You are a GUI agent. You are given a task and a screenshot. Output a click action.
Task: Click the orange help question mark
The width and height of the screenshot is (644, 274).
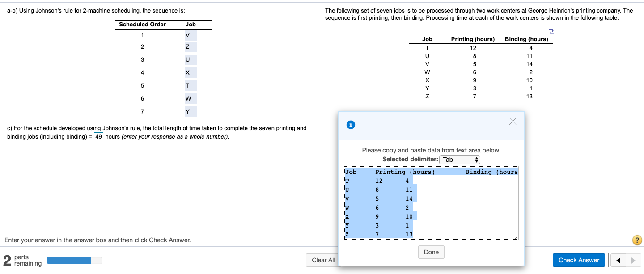(x=637, y=240)
